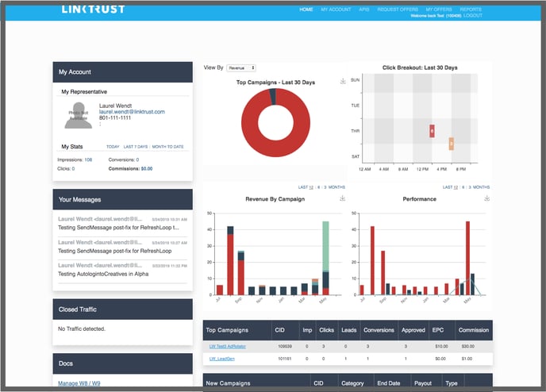The width and height of the screenshot is (546, 392).
Task: Sort Top Campaigns by Clicks column
Action: tap(327, 330)
